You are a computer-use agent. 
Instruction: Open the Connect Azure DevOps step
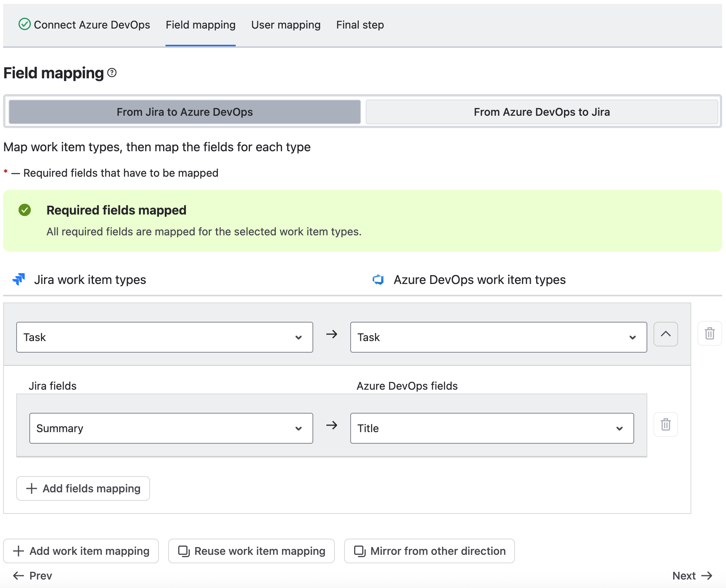84,25
